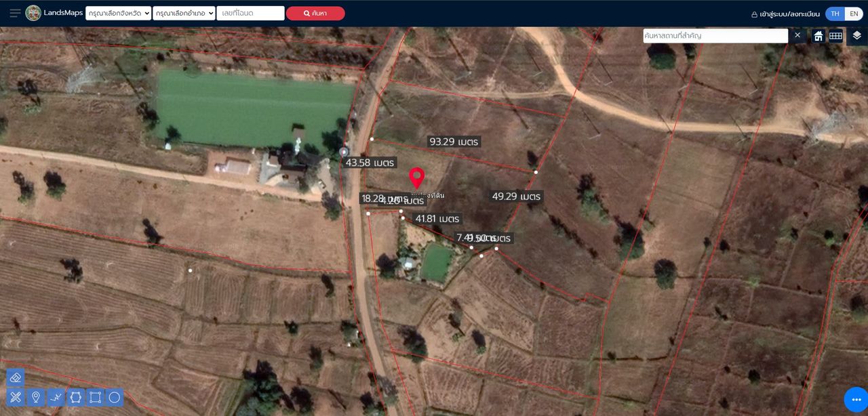Click the grid icon beside the home icon
The height and width of the screenshot is (416, 868).
pos(836,36)
